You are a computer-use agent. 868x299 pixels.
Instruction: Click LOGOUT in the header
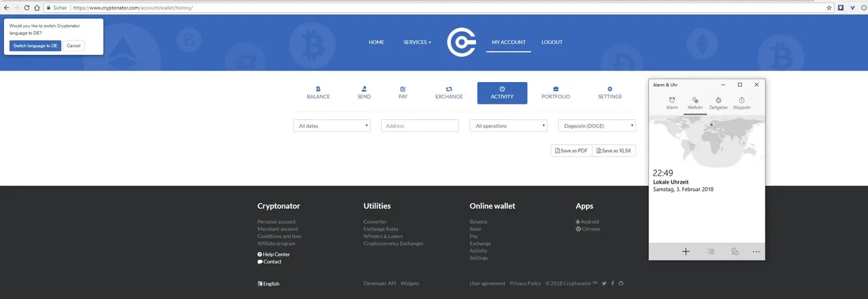pos(551,42)
